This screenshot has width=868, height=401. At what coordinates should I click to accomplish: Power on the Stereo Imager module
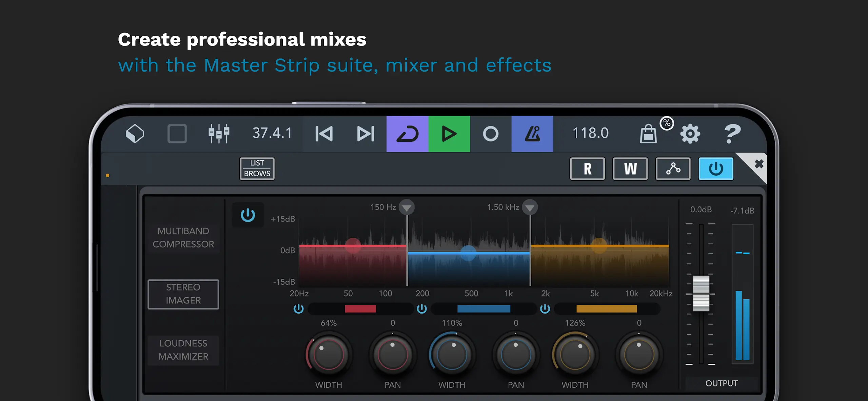click(248, 215)
